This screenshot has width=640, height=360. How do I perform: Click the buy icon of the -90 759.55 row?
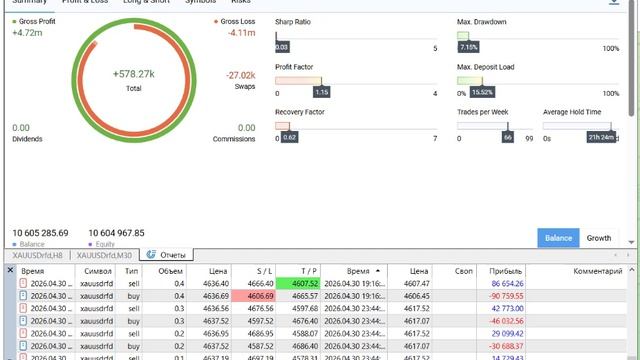pos(23,296)
